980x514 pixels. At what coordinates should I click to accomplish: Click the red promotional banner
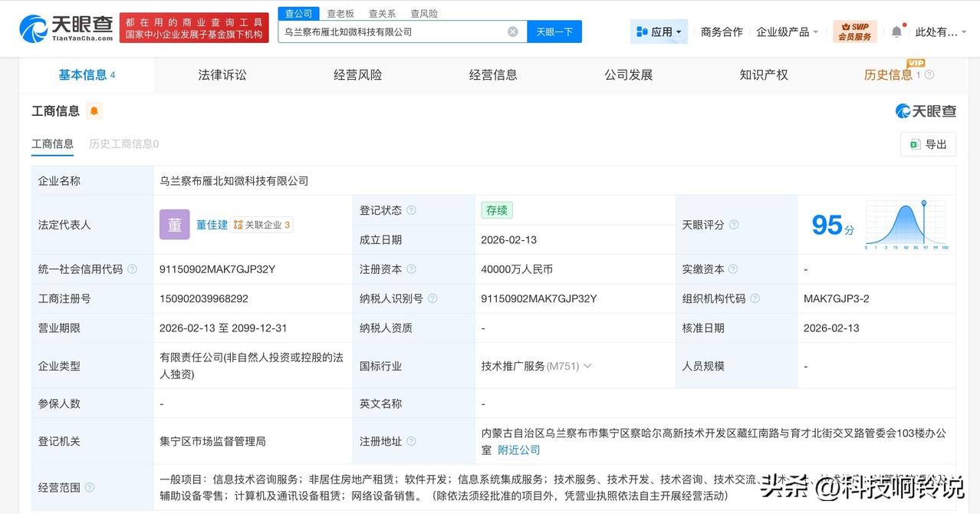(x=194, y=28)
